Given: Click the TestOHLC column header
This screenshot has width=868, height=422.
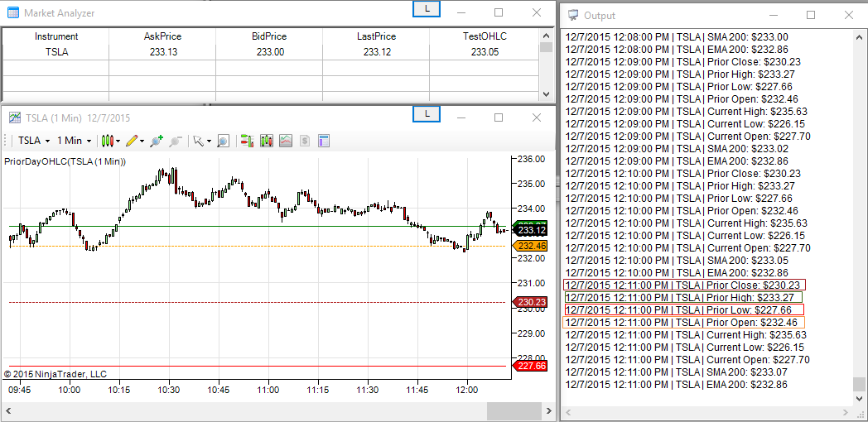Looking at the screenshot, I should (485, 36).
